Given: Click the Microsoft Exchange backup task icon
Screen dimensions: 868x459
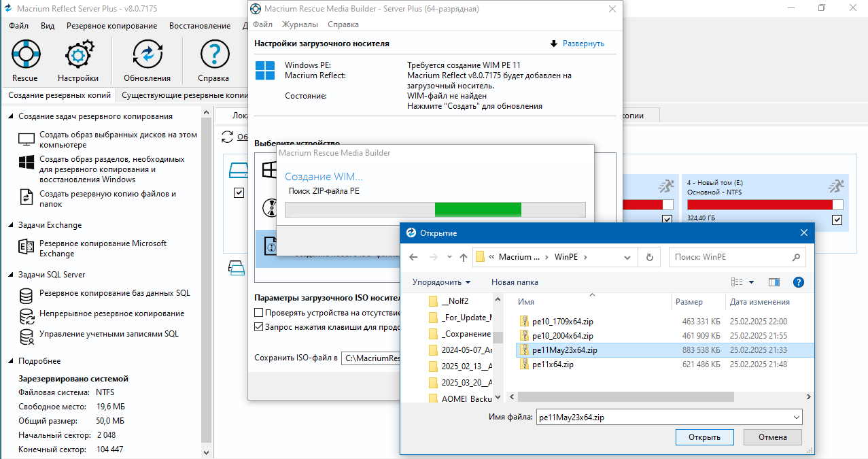Looking at the screenshot, I should click(x=27, y=247).
